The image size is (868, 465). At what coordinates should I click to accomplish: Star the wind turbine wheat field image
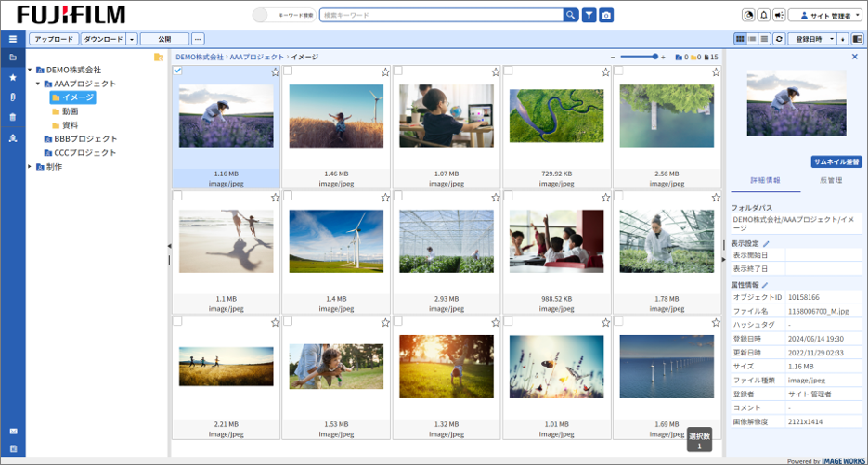(385, 72)
